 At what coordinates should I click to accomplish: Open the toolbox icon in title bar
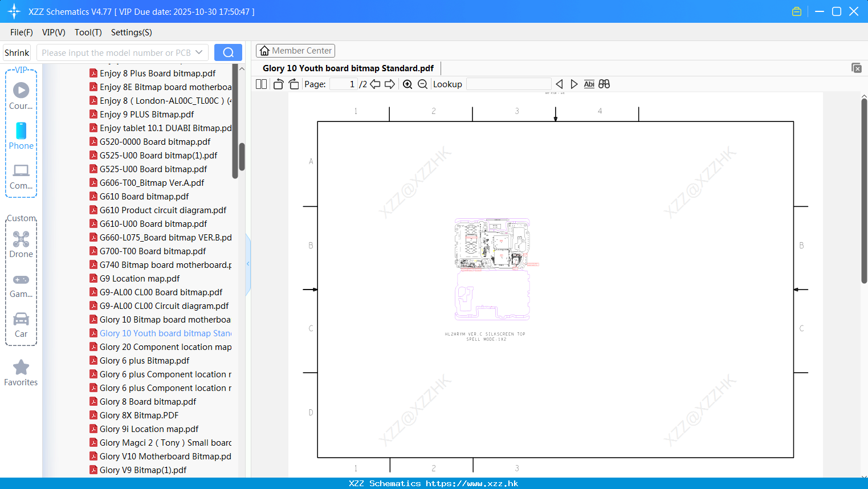pyautogui.click(x=797, y=11)
